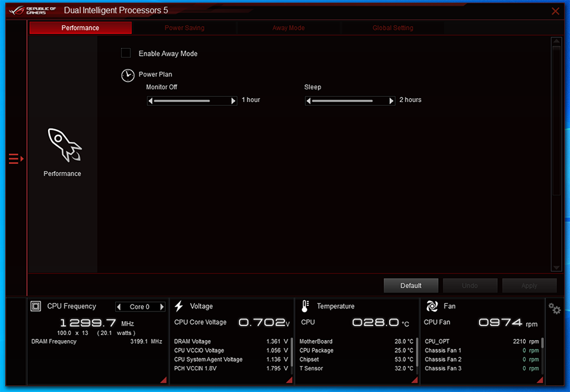Click the Undo button
Viewport: 570px width, 392px height.
(470, 286)
